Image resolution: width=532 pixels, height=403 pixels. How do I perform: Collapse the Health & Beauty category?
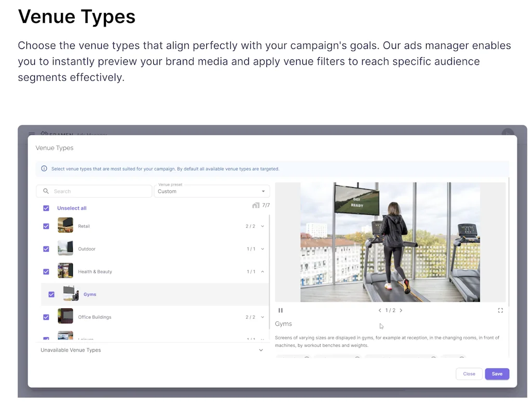tap(262, 271)
